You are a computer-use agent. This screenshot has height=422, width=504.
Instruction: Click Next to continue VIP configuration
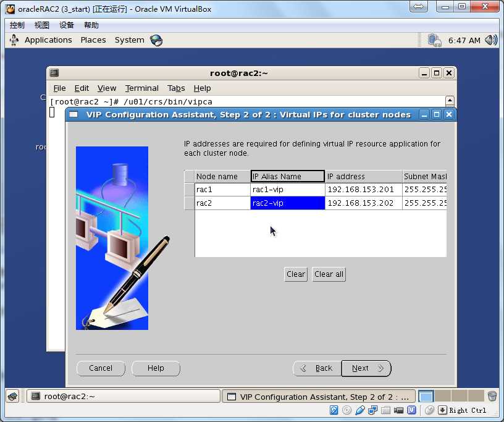click(366, 368)
